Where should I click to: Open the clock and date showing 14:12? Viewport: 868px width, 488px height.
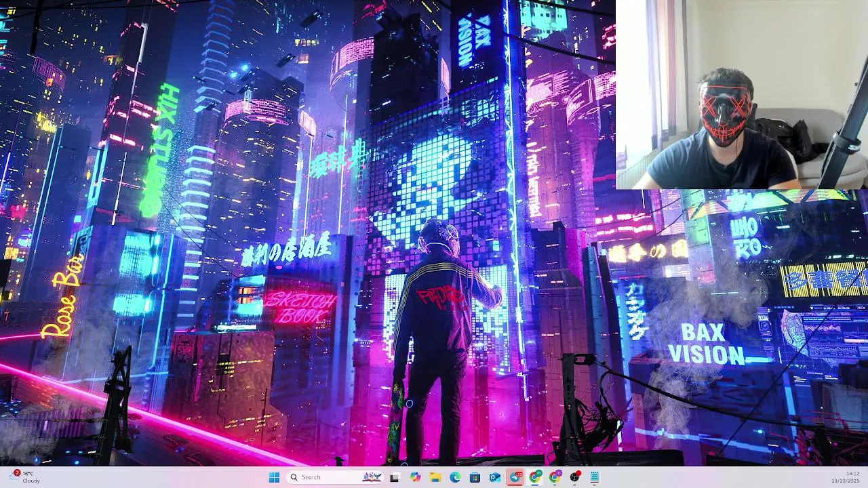(845, 477)
